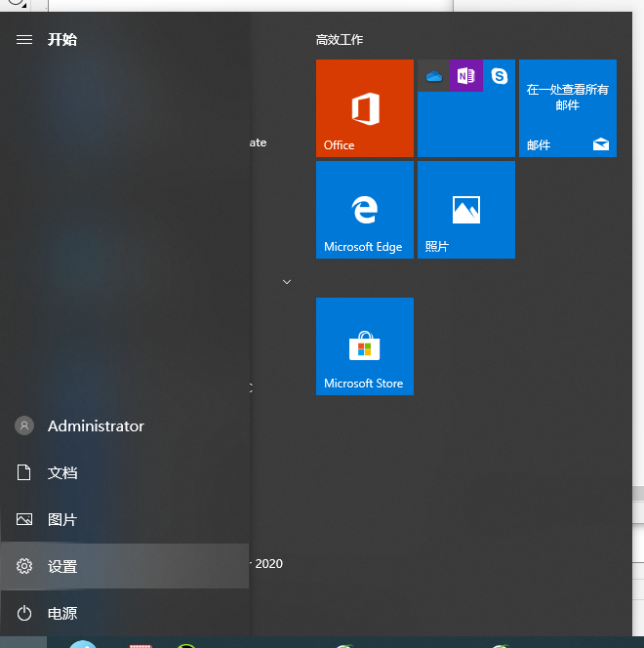Open Settings (设置)
The image size is (644, 648).
tap(125, 566)
